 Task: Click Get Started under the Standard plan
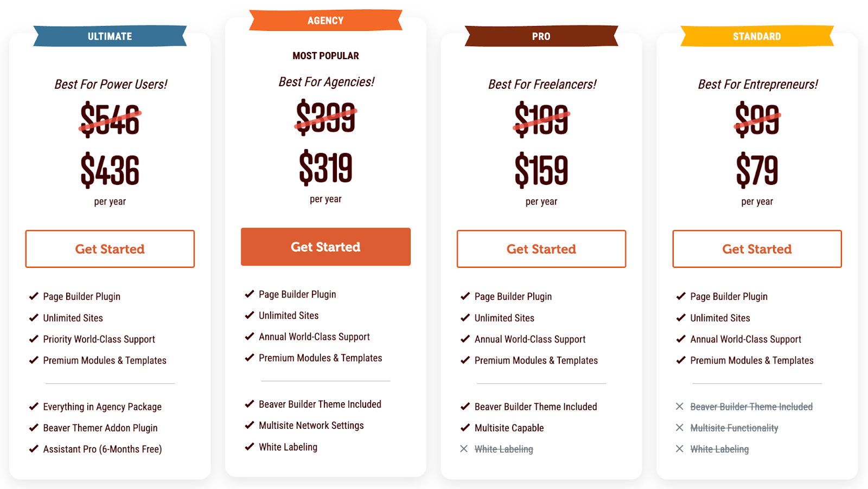point(756,249)
